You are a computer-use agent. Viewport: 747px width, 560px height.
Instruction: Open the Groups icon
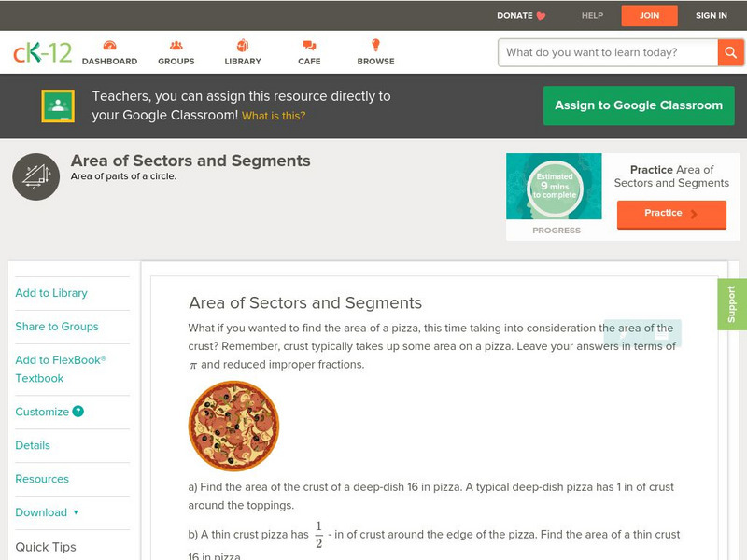tap(176, 46)
